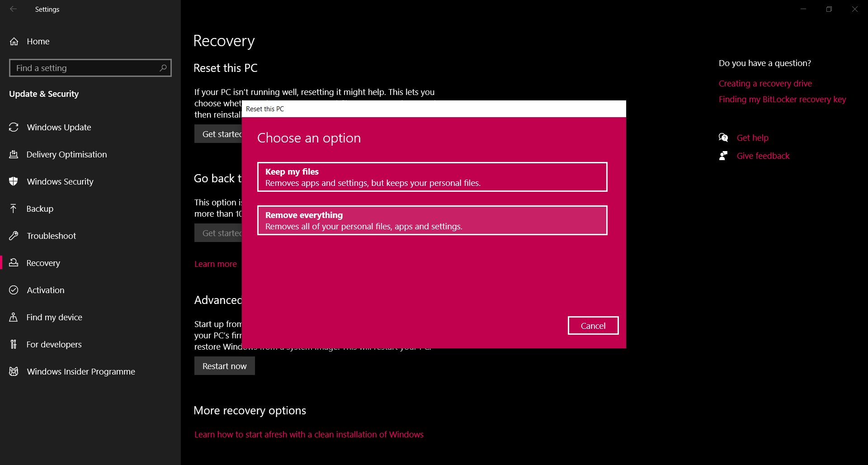Click Learn how to start afresh link
Screen dimensions: 868x465
309,434
